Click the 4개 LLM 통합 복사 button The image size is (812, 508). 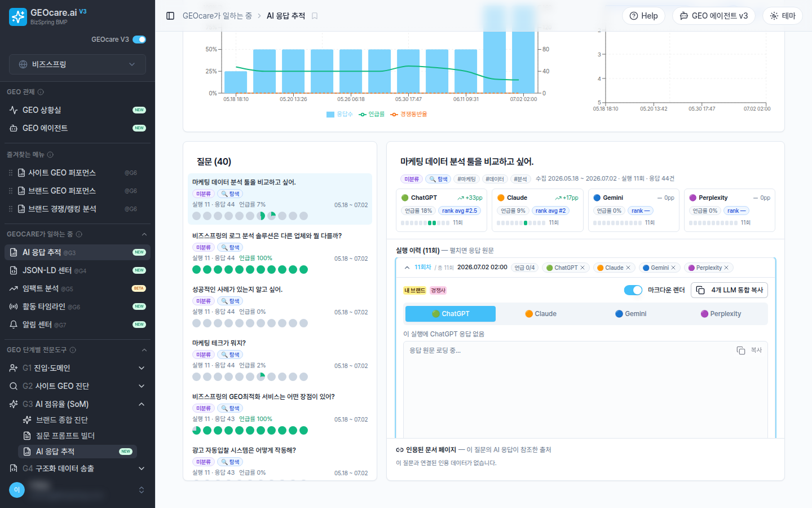coord(730,290)
